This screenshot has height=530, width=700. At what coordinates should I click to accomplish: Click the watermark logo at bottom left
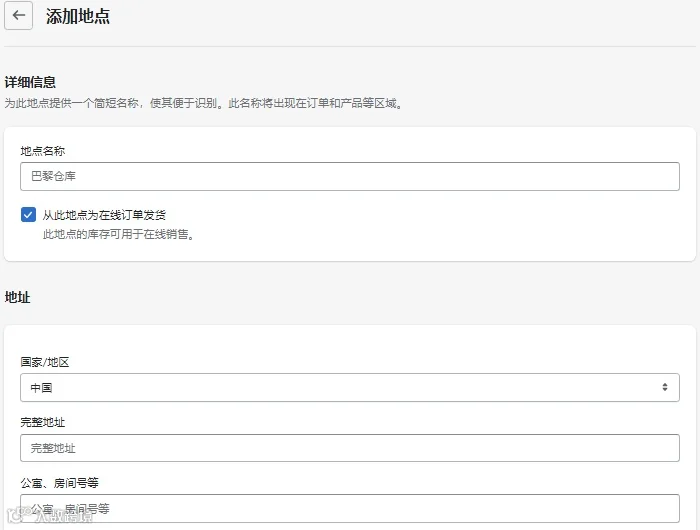(49, 515)
